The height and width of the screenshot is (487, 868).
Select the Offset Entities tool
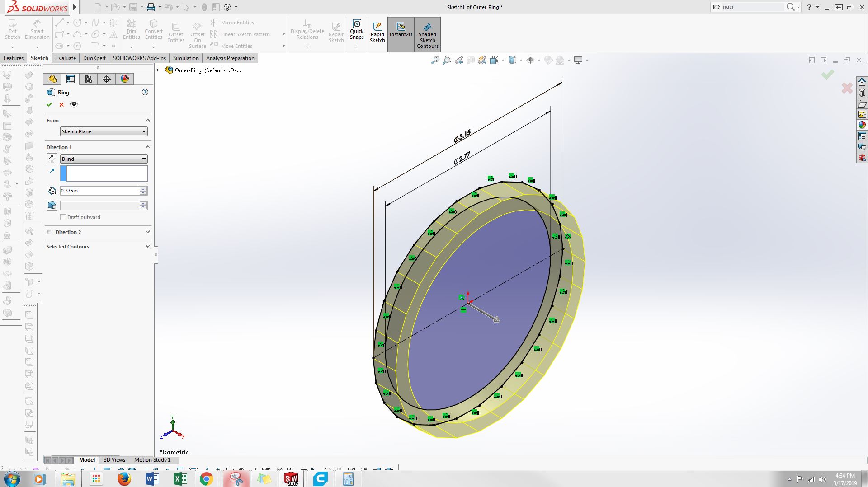click(176, 33)
